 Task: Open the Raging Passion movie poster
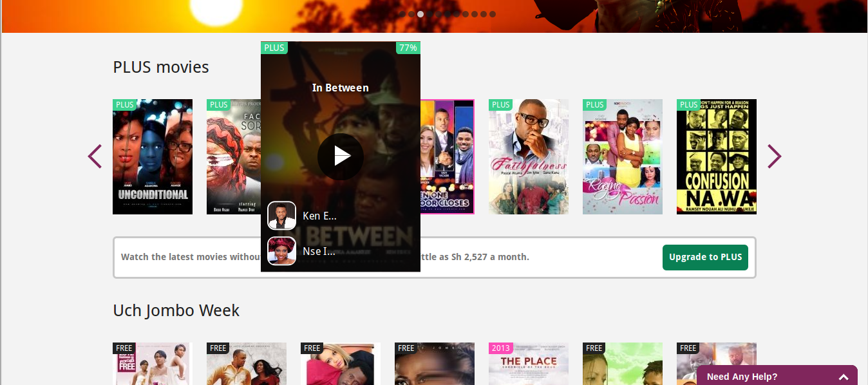(623, 156)
